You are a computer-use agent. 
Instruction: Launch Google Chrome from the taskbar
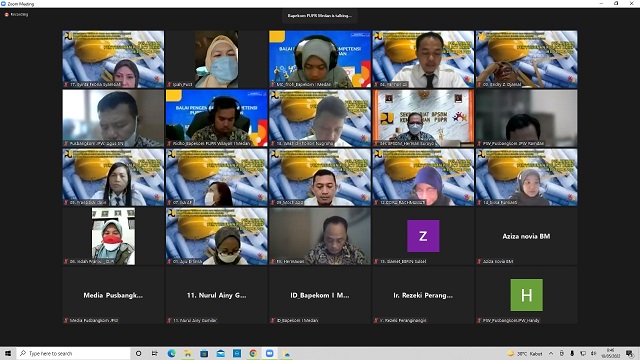[x=253, y=353]
